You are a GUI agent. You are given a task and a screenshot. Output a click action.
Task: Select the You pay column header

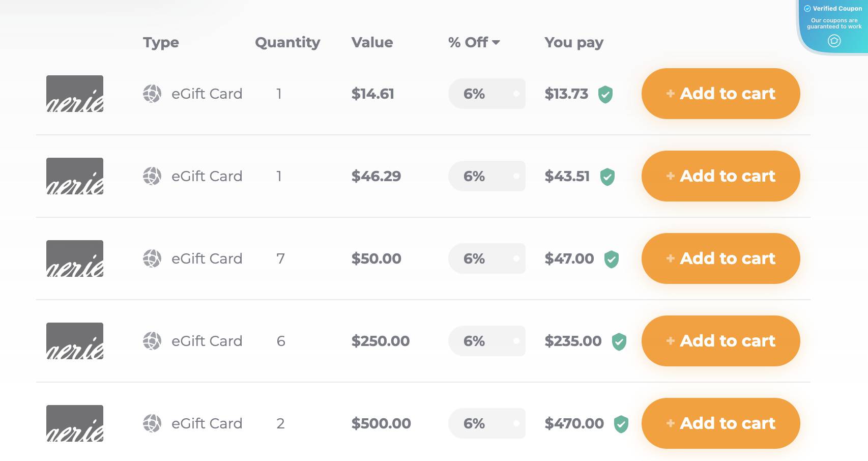pos(574,43)
